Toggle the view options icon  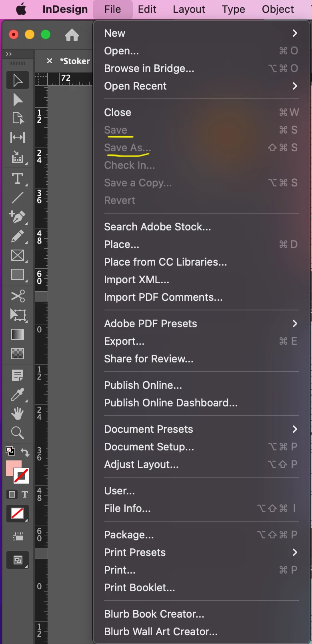18,537
